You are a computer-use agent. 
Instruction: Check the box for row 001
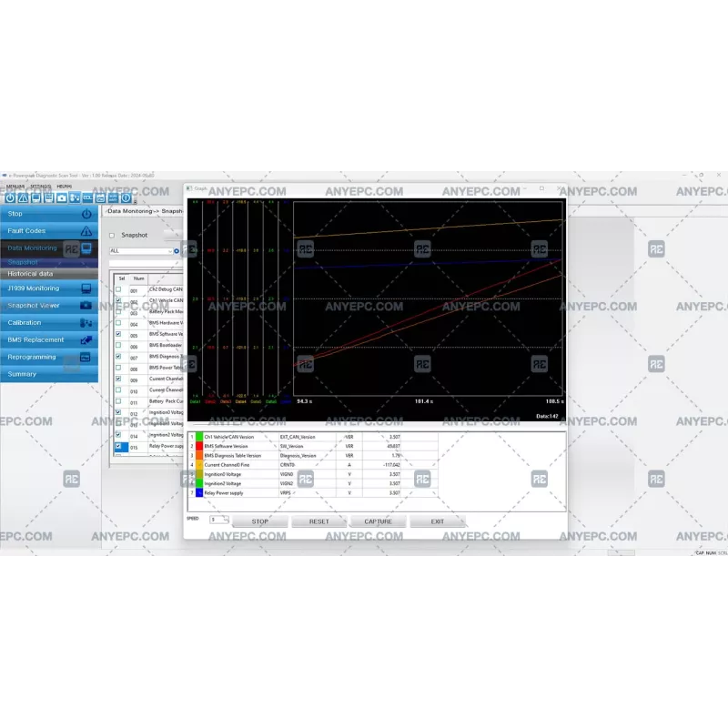(118, 289)
